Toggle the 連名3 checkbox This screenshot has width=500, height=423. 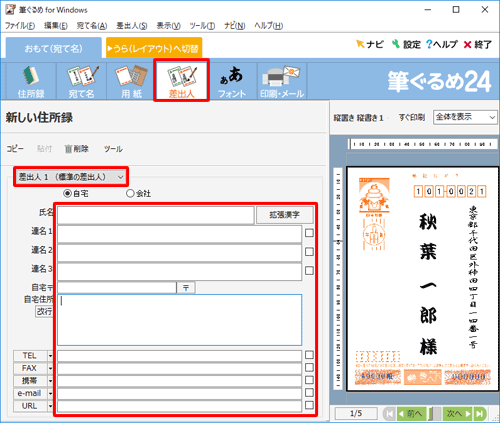point(309,270)
